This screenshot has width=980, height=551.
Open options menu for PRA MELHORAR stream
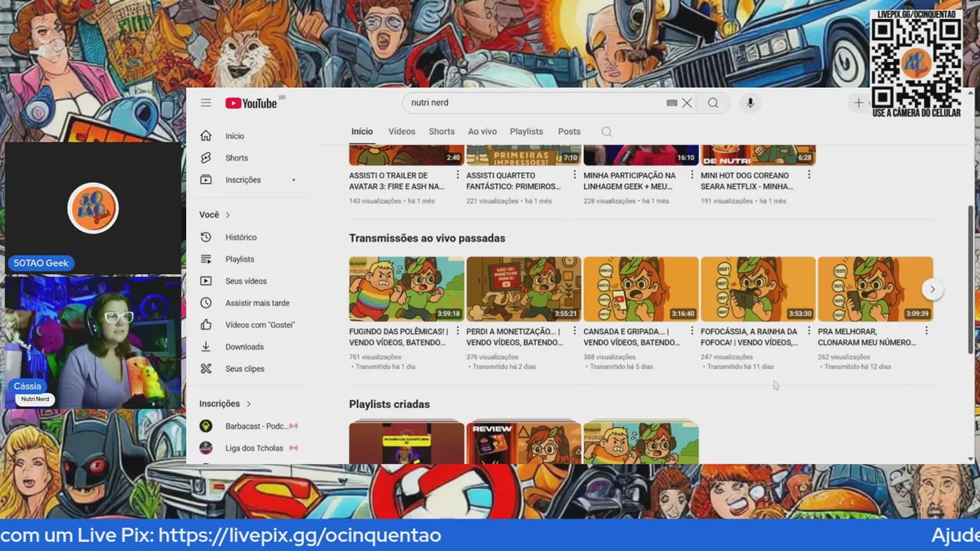926,331
